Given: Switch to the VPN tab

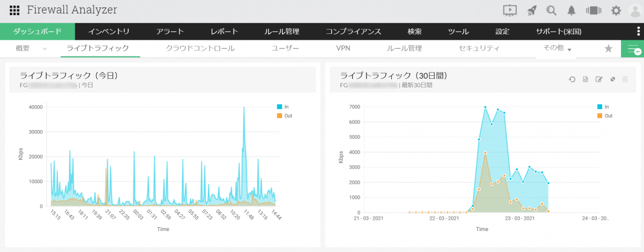Looking at the screenshot, I should click(x=343, y=48).
